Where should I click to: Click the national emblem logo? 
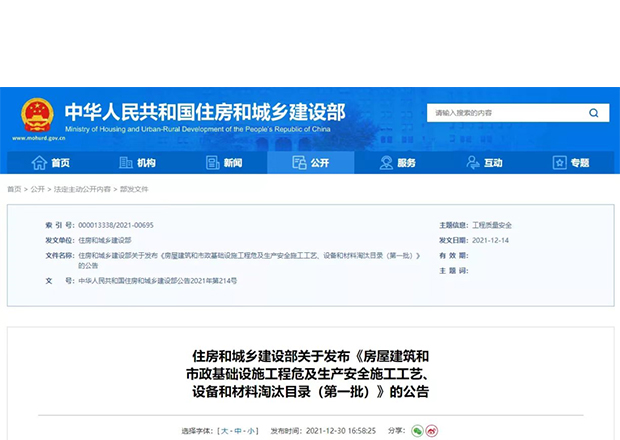pos(37,115)
